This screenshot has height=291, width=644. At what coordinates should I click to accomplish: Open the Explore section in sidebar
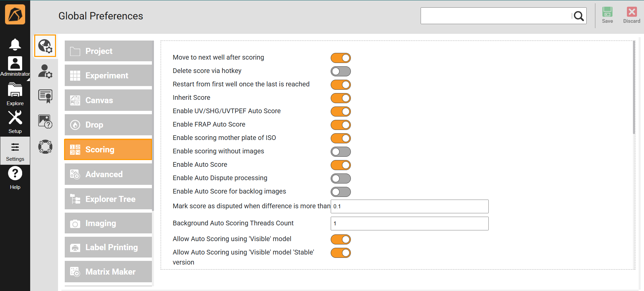pyautogui.click(x=15, y=94)
